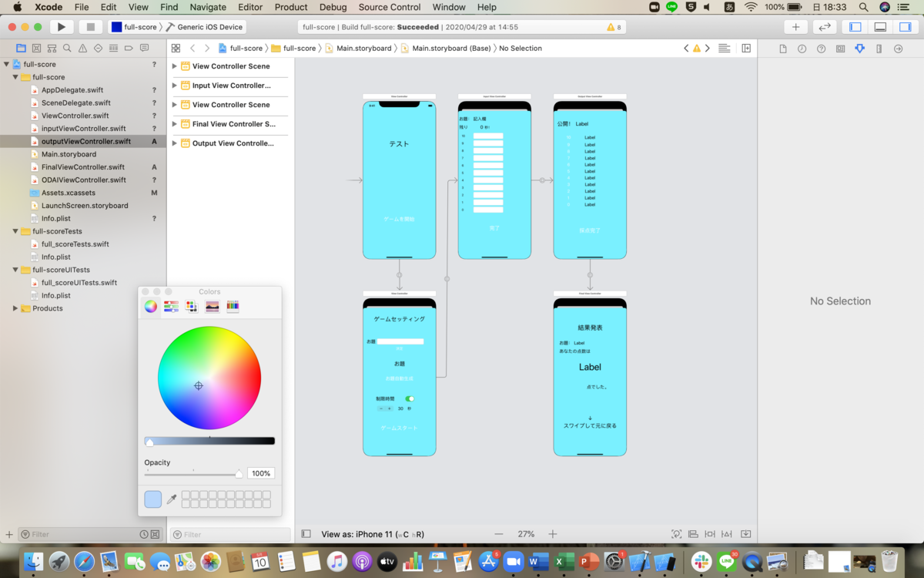Collapse the full-scoreTests folder
The image size is (924, 578).
tap(15, 231)
